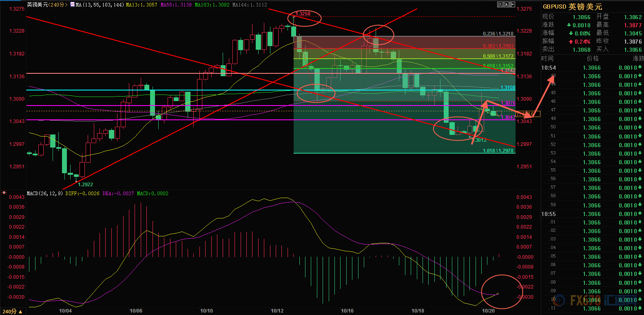The width and height of the screenshot is (644, 315).
Task: Click the 最低 value 1.3045
Action: coord(633,33)
